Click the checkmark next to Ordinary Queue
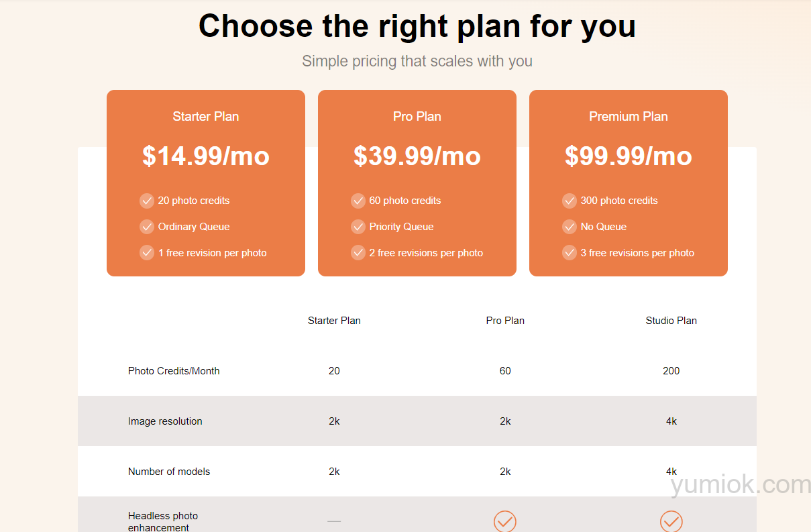Viewport: 811px width, 532px height. tap(147, 227)
